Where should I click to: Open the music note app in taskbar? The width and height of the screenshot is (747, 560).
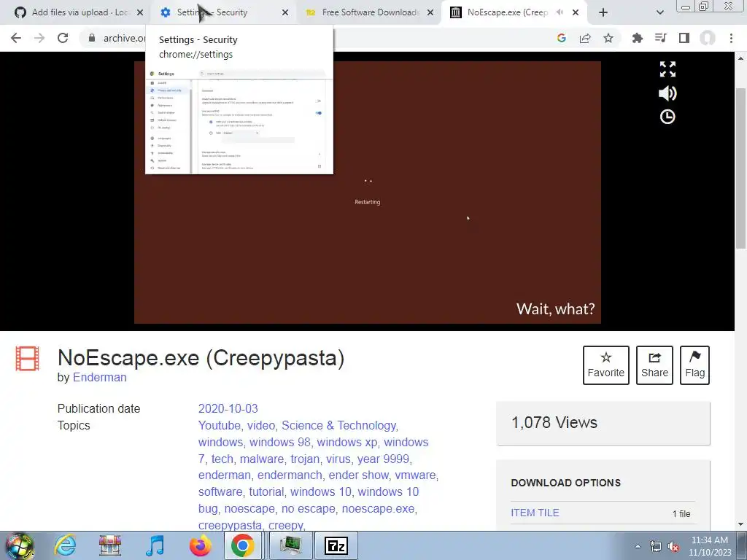coord(155,545)
